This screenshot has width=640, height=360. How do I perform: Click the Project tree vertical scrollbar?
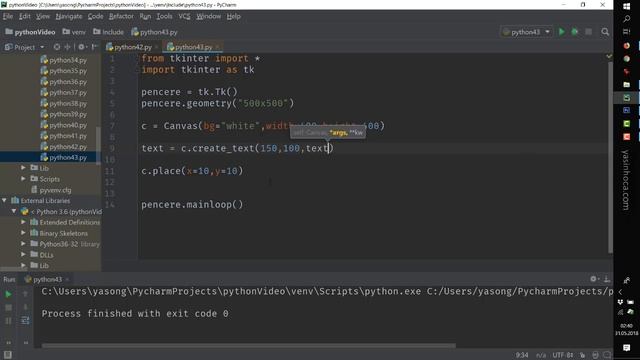coord(98,145)
